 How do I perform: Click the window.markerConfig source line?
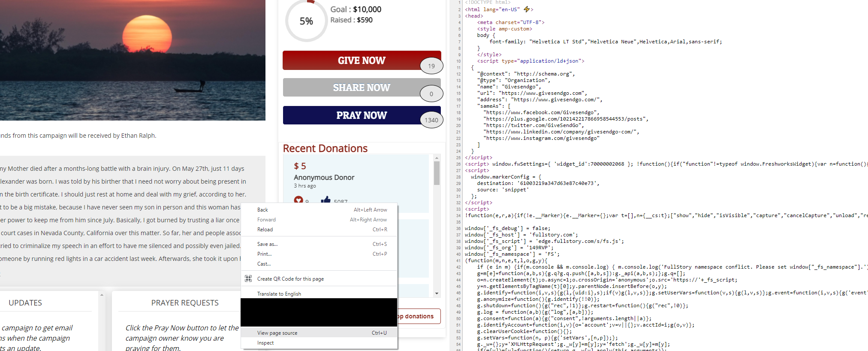[x=506, y=177]
